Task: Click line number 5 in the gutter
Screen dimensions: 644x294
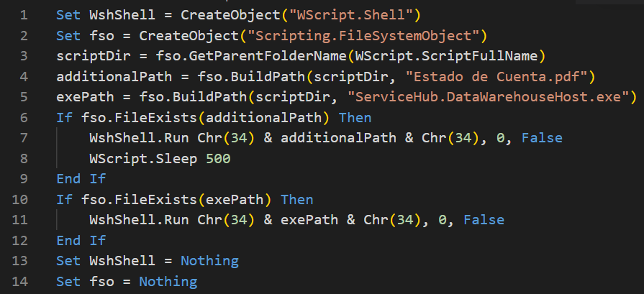Action: point(24,97)
